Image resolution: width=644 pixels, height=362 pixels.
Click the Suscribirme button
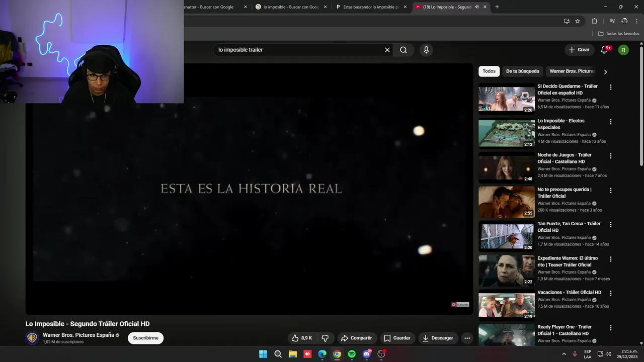tap(146, 338)
